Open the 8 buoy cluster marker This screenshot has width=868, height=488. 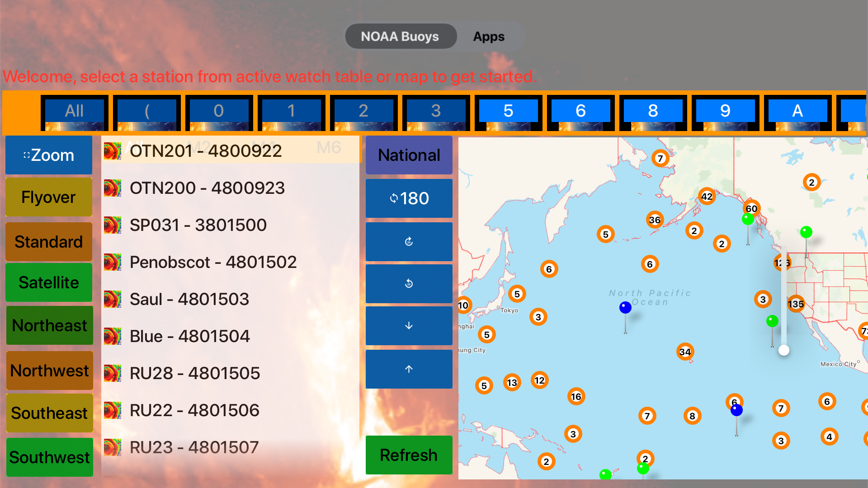pos(692,416)
